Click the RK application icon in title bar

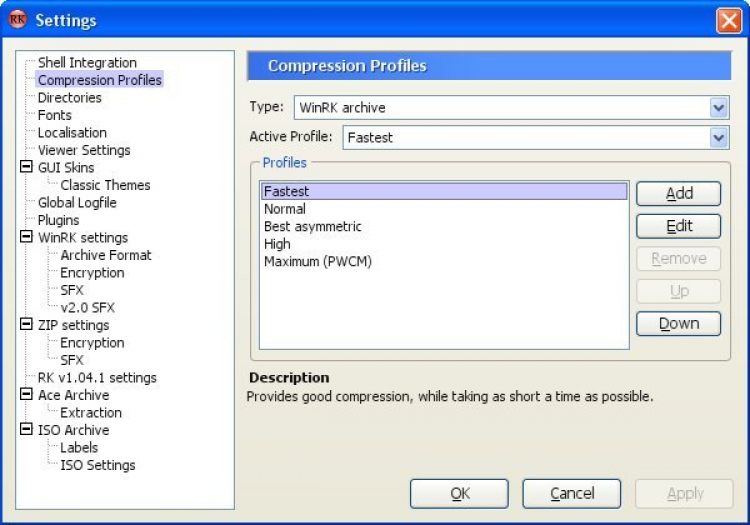(18, 20)
